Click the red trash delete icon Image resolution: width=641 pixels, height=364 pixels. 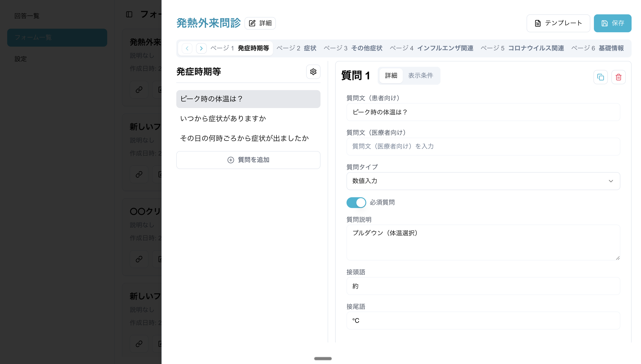click(618, 77)
